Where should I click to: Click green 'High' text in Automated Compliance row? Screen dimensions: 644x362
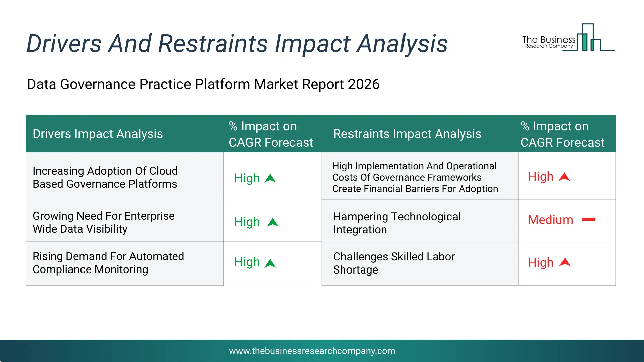[x=247, y=262]
